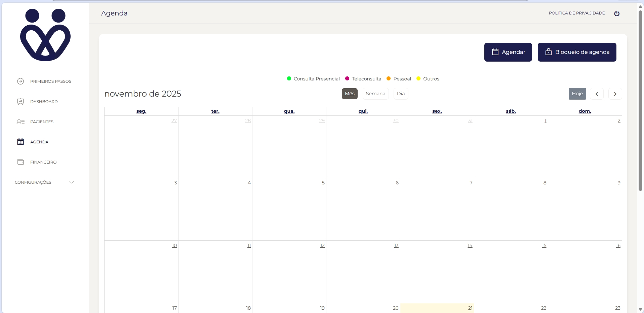
Task: Click the app logo in sidebar
Action: 45,35
